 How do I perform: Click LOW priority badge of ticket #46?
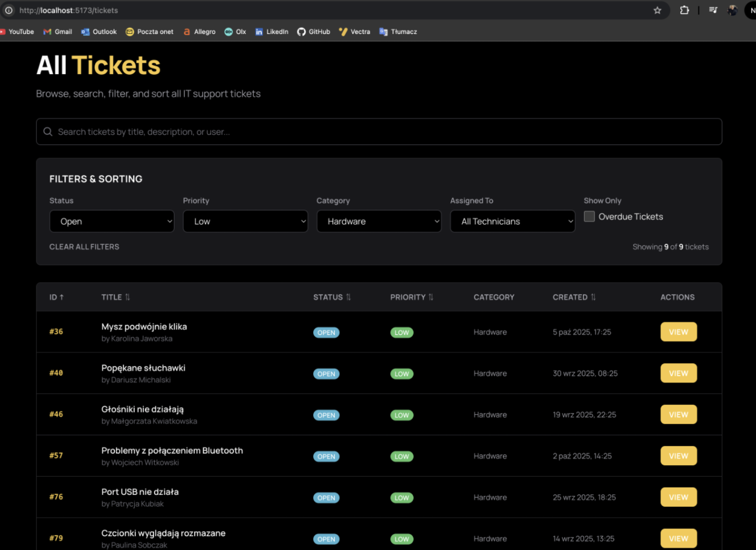pyautogui.click(x=402, y=415)
